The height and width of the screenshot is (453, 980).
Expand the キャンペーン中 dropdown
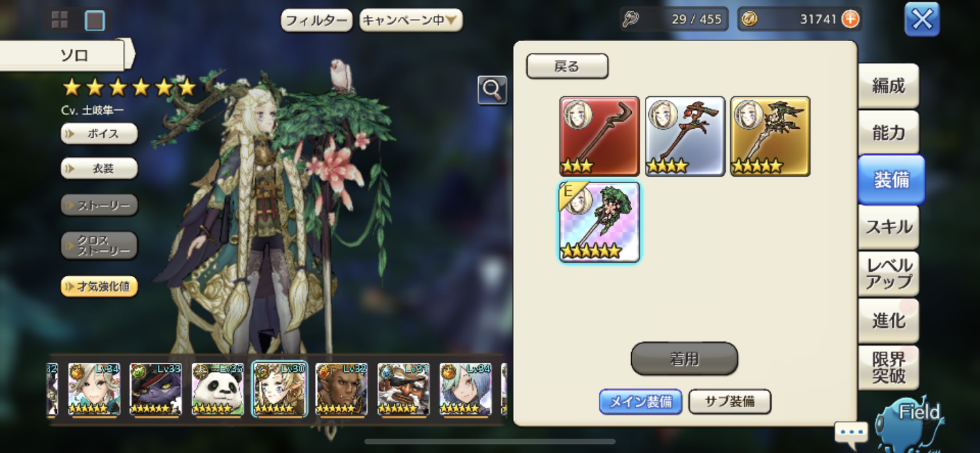tap(411, 20)
